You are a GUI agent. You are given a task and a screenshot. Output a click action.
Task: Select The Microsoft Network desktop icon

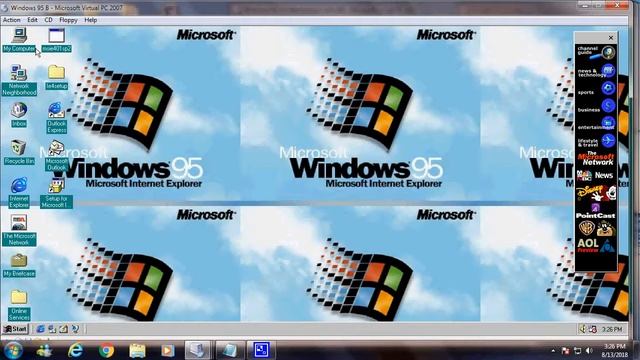[x=19, y=230]
